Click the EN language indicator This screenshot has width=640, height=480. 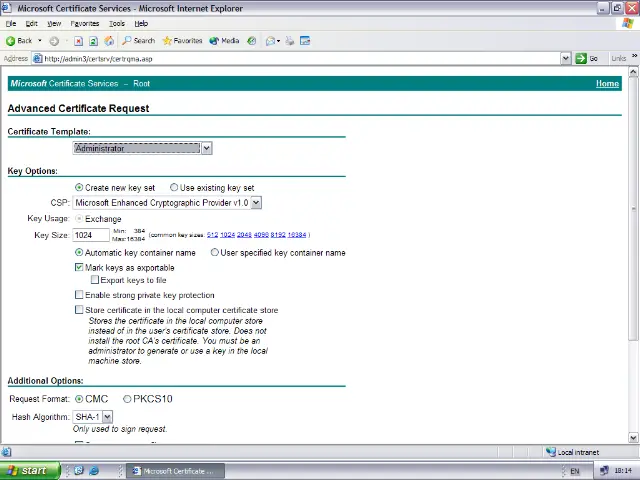pyautogui.click(x=575, y=471)
